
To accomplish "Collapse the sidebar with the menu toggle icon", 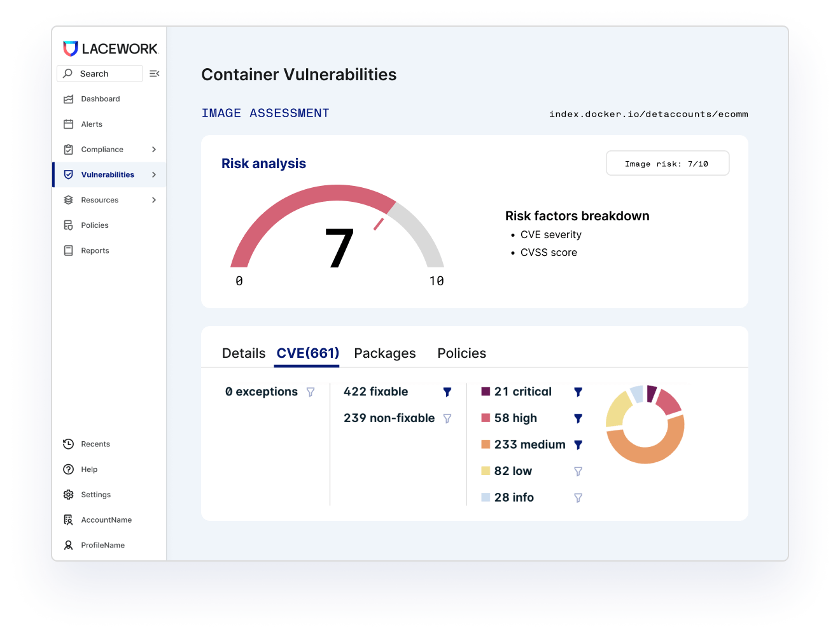I will [154, 74].
